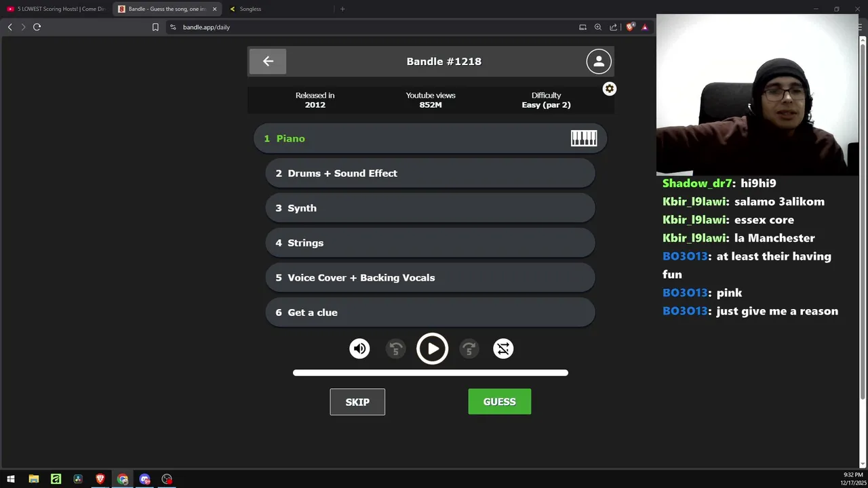Click the green GUESS button
This screenshot has height=488, width=868.
point(500,402)
